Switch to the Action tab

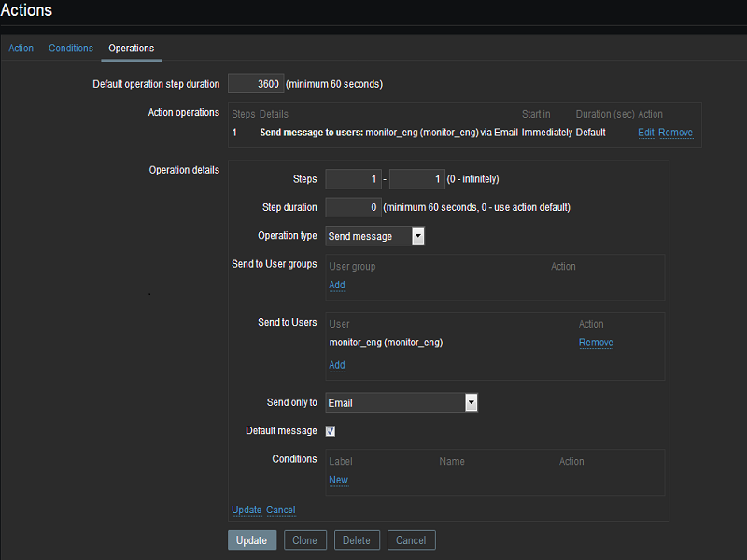[21, 48]
